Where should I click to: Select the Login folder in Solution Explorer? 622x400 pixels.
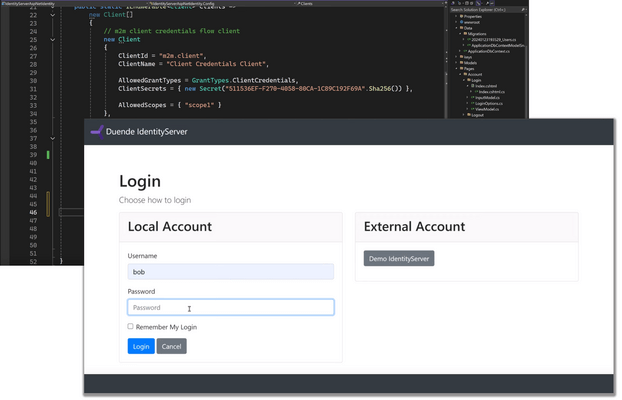[x=476, y=80]
